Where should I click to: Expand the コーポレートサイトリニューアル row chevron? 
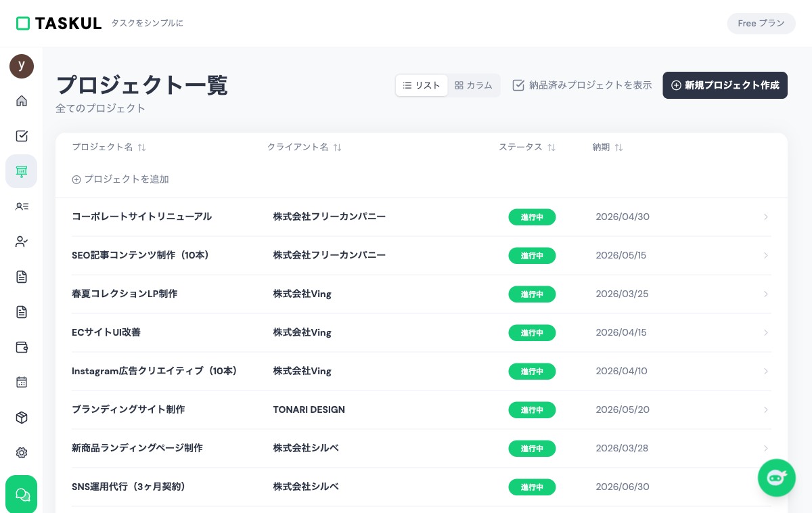(x=766, y=217)
